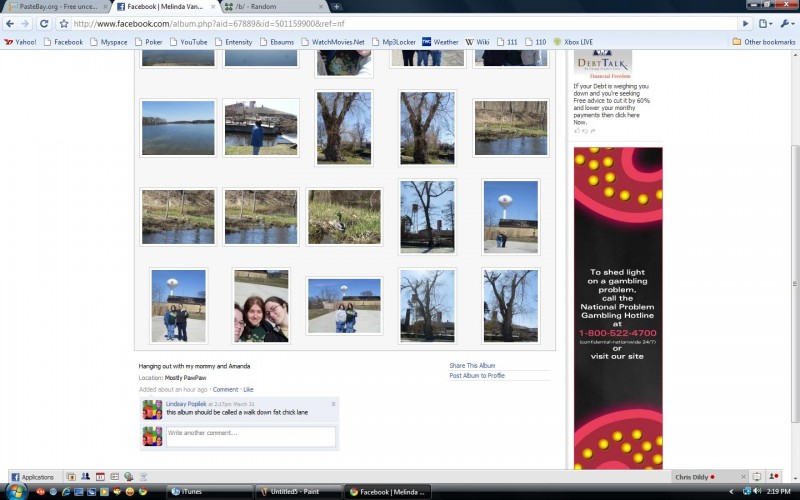The width and height of the screenshot is (800, 500).
Task: Launch Internet Explorer from quick launch
Action: (x=66, y=492)
